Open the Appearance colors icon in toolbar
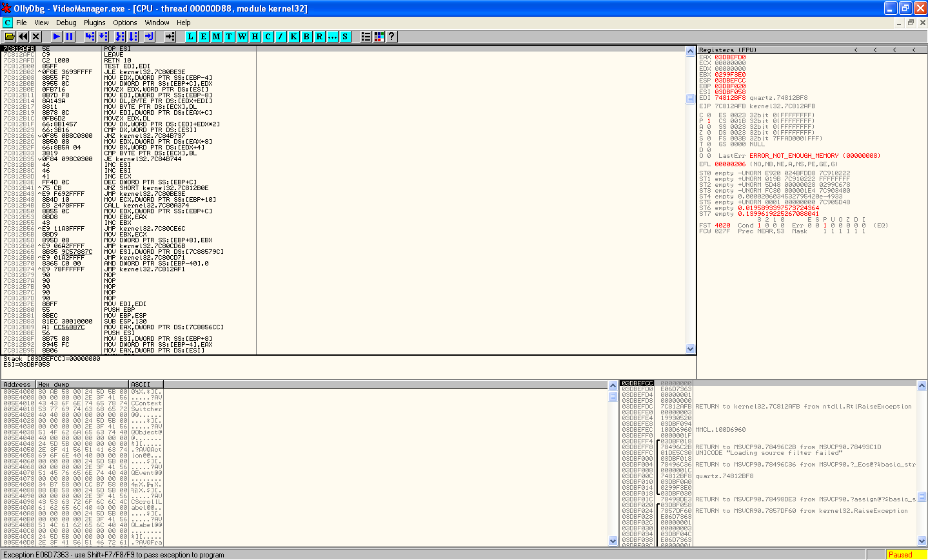Screen dimensions: 928x560 (x=379, y=37)
